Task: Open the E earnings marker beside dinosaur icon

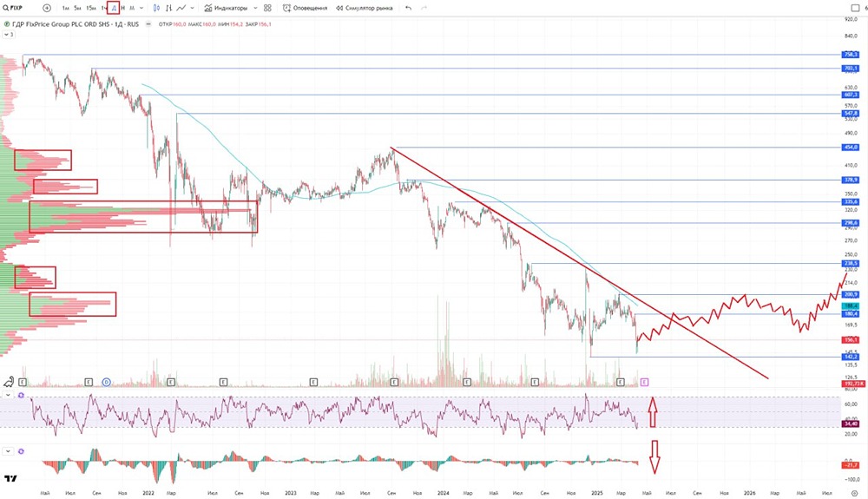Action: coord(23,382)
